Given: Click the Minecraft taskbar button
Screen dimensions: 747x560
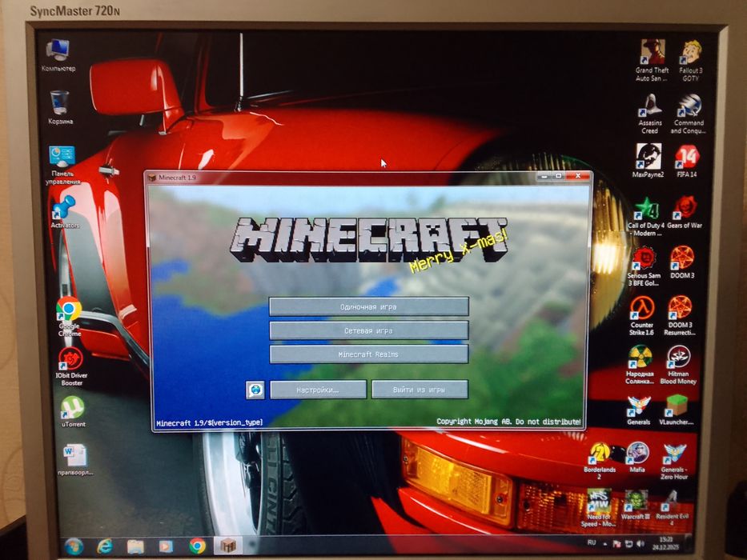Looking at the screenshot, I should (227, 545).
